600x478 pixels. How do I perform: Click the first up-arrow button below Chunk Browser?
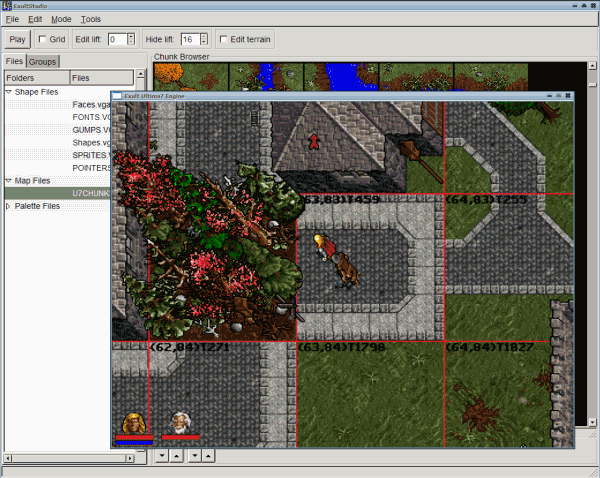point(176,455)
